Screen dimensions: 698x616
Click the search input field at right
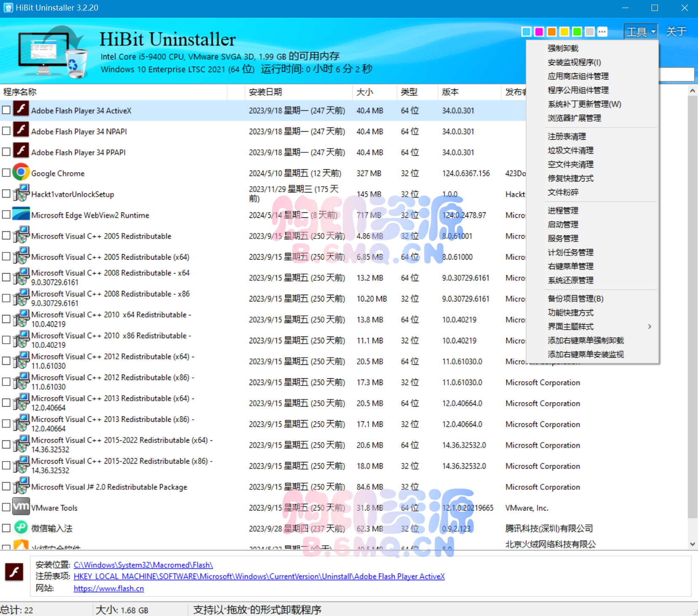tap(676, 74)
